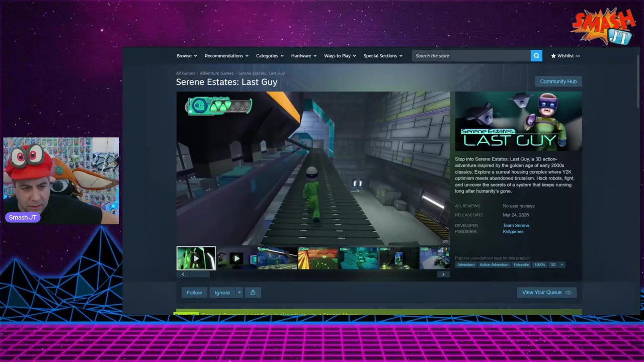Click the Follow button
Screen dimensions: 644x362
[194, 293]
